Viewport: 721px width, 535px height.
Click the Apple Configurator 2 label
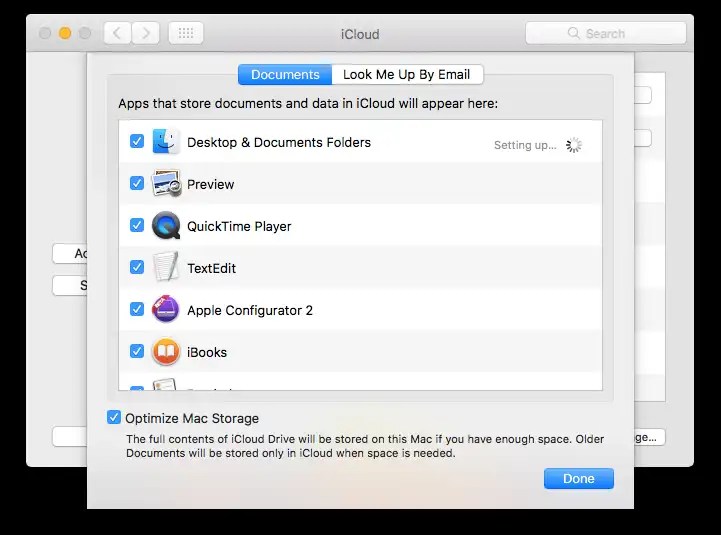250,311
